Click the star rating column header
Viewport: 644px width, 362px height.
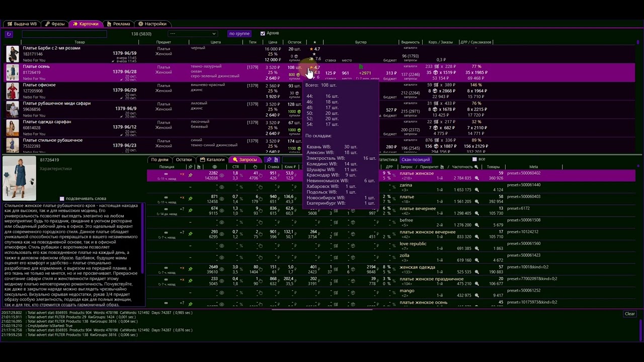[x=314, y=42]
